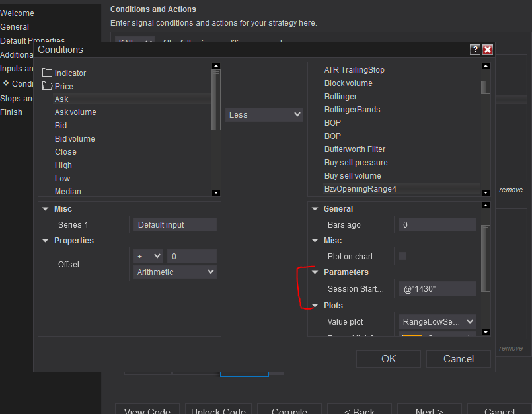Collapse the left Misc section
This screenshot has height=414, width=532.
click(45, 209)
